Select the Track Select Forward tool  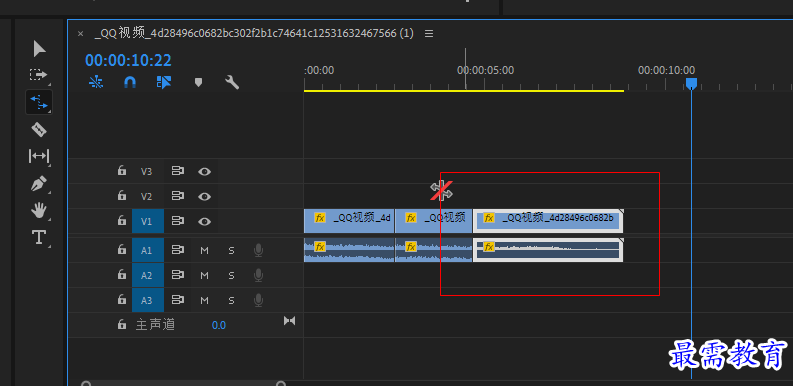[38, 75]
